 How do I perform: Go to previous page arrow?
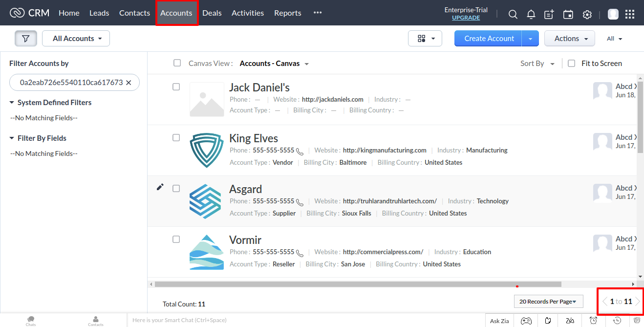[605, 302]
